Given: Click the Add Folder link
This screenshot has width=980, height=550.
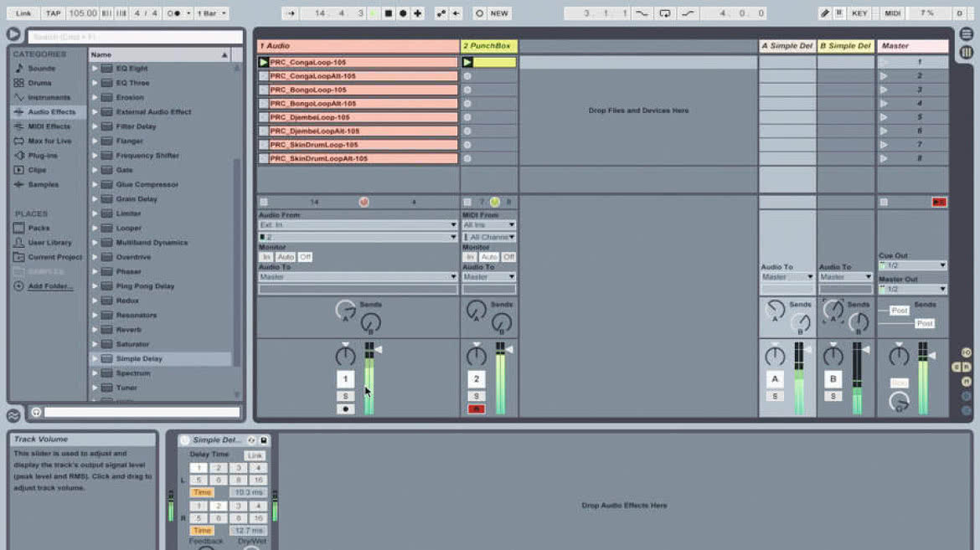Looking at the screenshot, I should (50, 286).
